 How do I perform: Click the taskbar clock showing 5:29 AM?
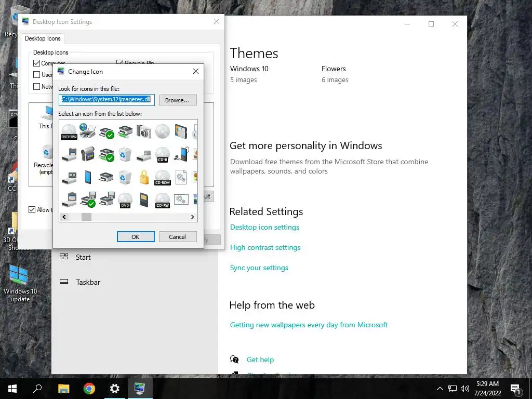pos(487,389)
